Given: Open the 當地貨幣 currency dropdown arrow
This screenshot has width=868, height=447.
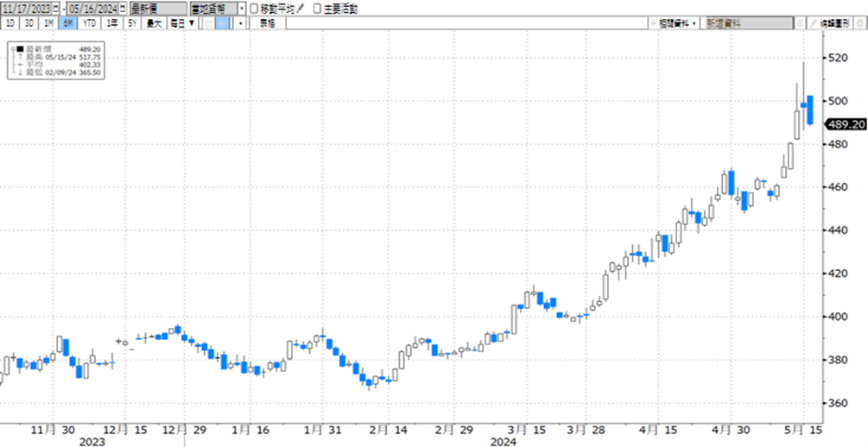Looking at the screenshot, I should (x=241, y=9).
